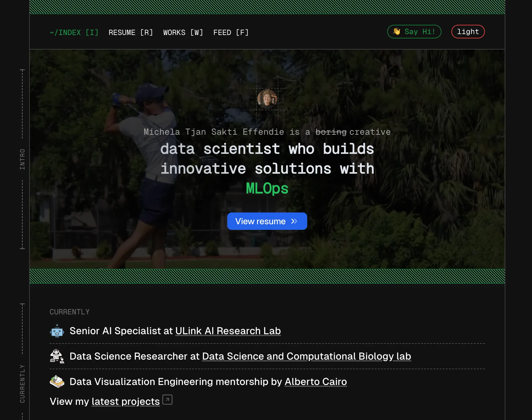Click the researcher icon beside Data Science Researcher
The height and width of the screenshot is (420, 532).
[57, 356]
